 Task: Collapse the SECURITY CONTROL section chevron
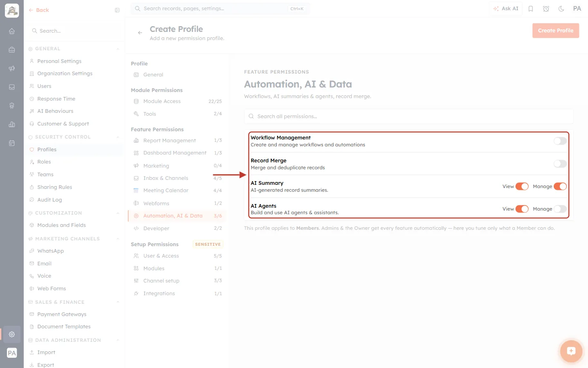(x=118, y=137)
